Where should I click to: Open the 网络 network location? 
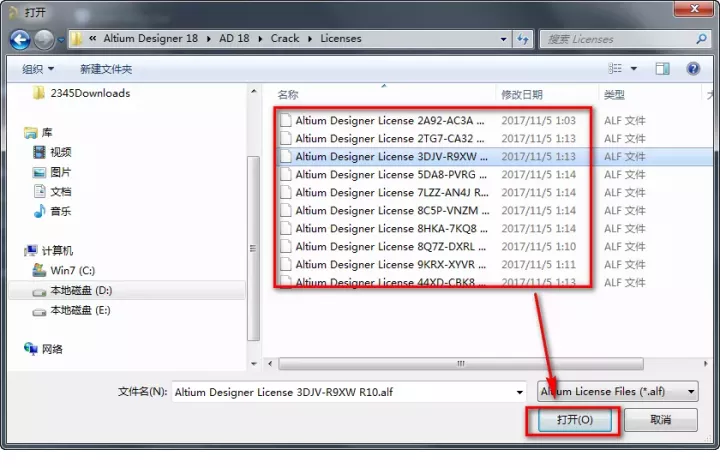pyautogui.click(x=32, y=349)
